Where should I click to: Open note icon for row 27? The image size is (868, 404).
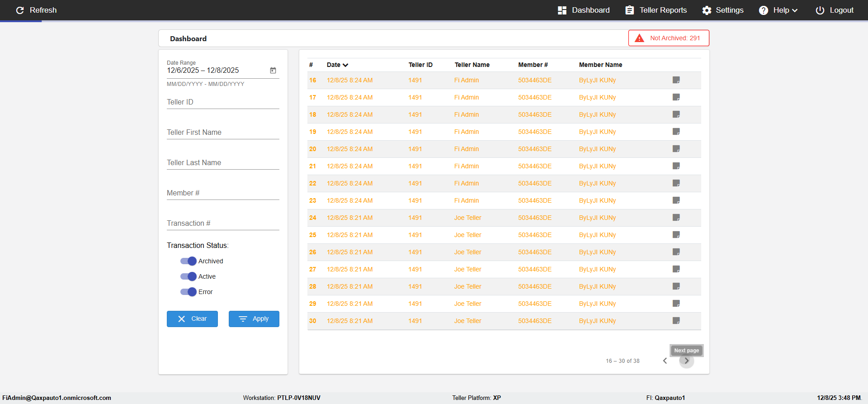pyautogui.click(x=676, y=269)
